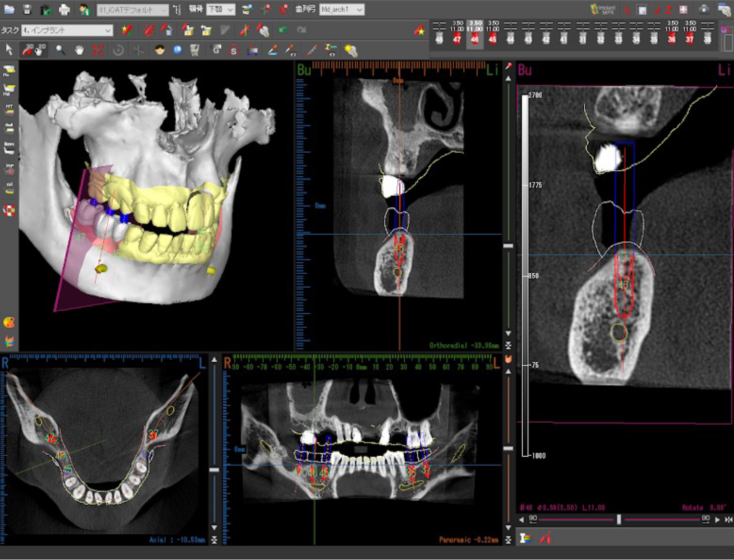Click the G icon in the toolbar
The height and width of the screenshot is (560, 734).
coord(216,49)
